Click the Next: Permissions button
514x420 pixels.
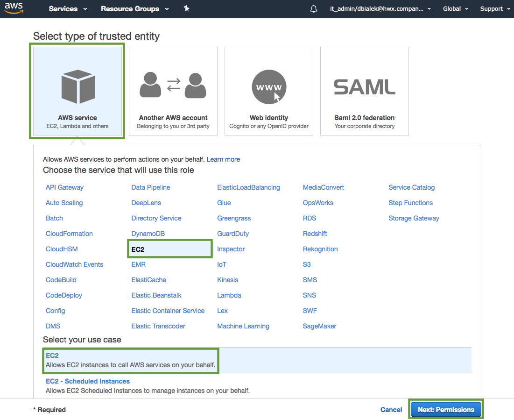(446, 410)
